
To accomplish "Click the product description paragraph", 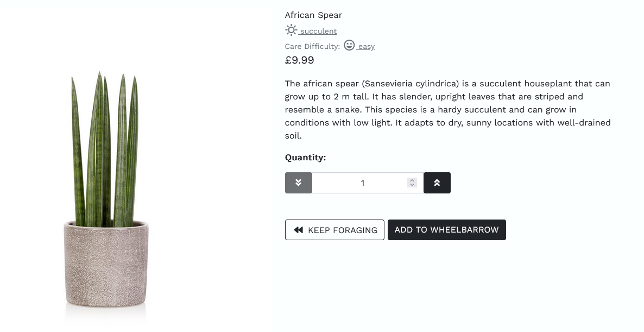I will (x=447, y=110).
